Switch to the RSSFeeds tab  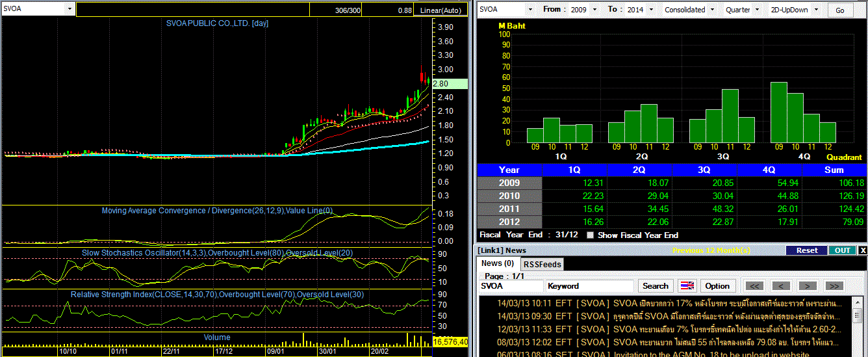tap(542, 264)
